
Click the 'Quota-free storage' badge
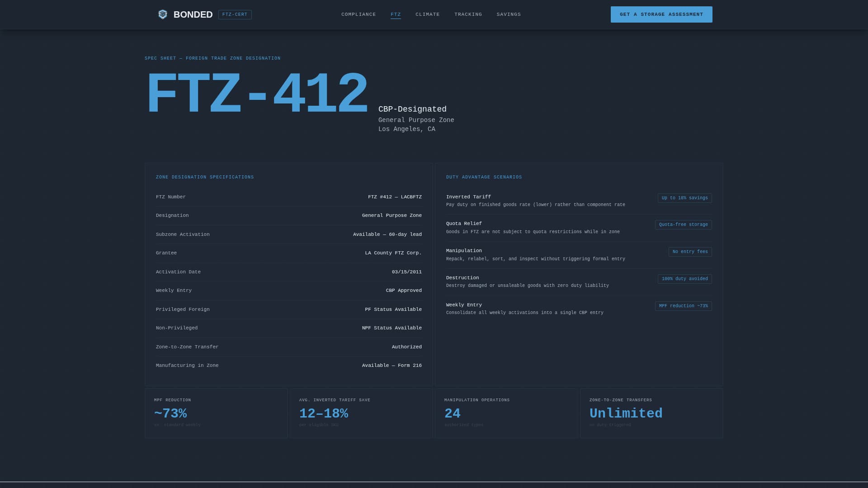[x=683, y=224]
